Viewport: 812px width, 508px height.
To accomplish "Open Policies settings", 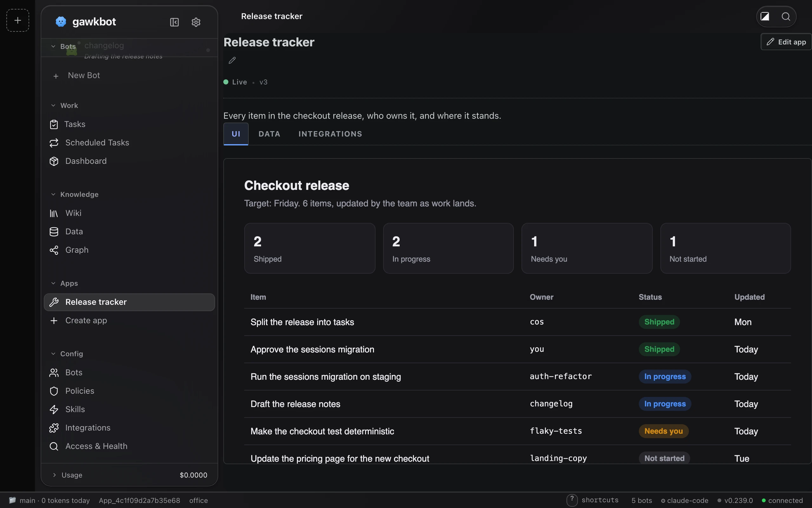I will click(x=129, y=391).
